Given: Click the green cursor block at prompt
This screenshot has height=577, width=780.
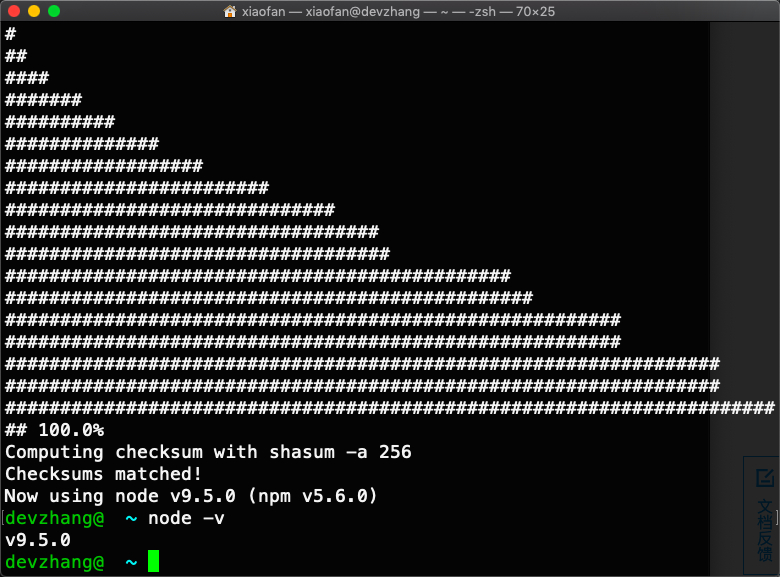Looking at the screenshot, I should [x=154, y=561].
